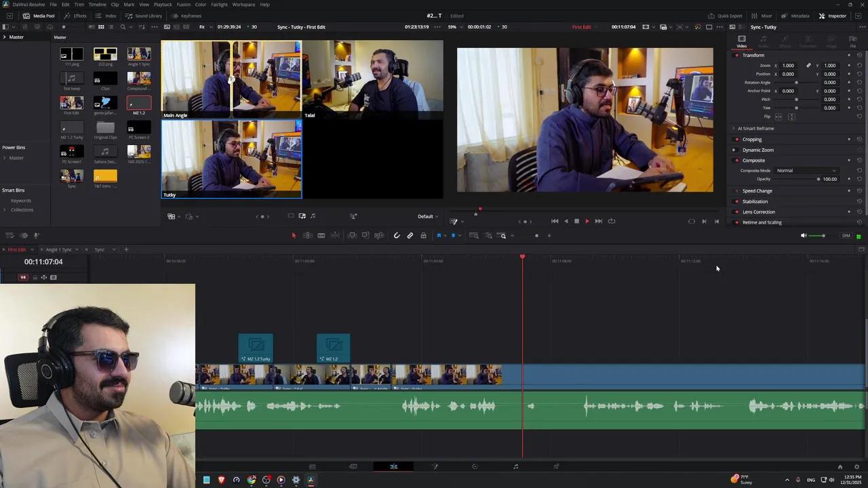Select the MZ 1.2 Tutky clip on timeline
This screenshot has height=488, width=868.
click(256, 348)
